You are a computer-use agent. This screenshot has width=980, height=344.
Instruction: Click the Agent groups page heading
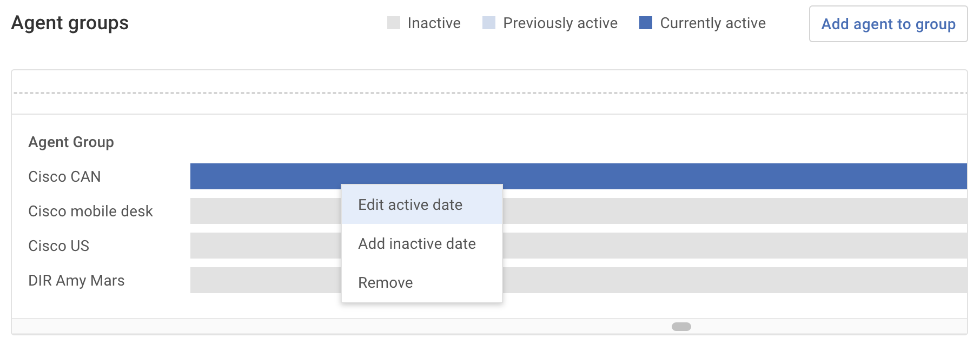tap(71, 23)
